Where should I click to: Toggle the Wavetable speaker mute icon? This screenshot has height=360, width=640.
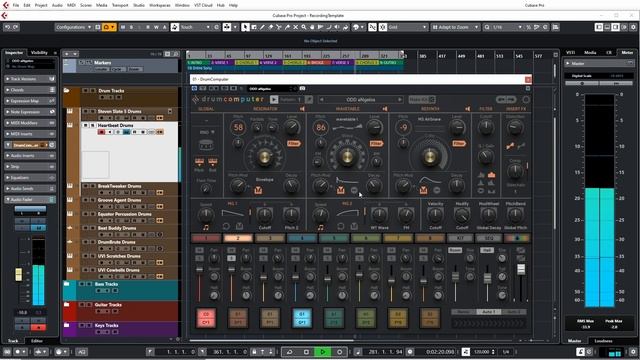coord(385,109)
